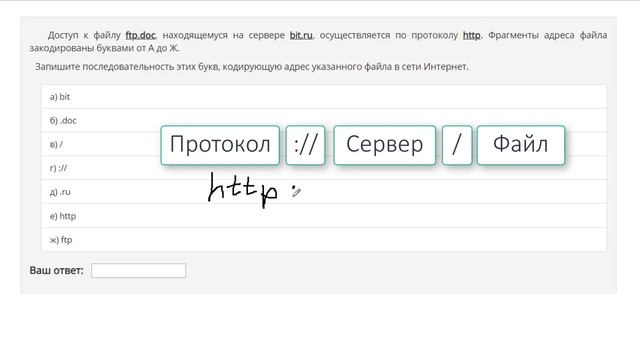Select row 'б) .doc'
The image size is (640, 360).
(x=324, y=120)
